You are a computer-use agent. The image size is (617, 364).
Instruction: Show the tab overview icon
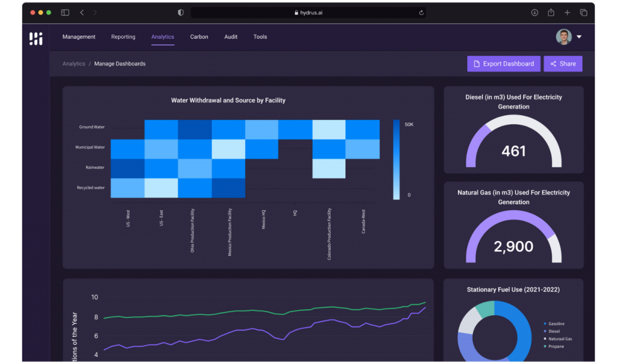[x=583, y=13]
